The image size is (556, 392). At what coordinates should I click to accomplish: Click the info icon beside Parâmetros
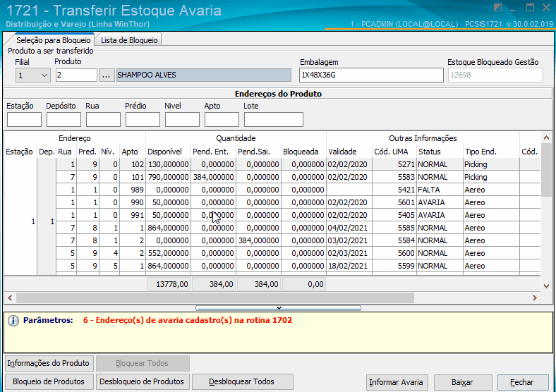click(13, 321)
